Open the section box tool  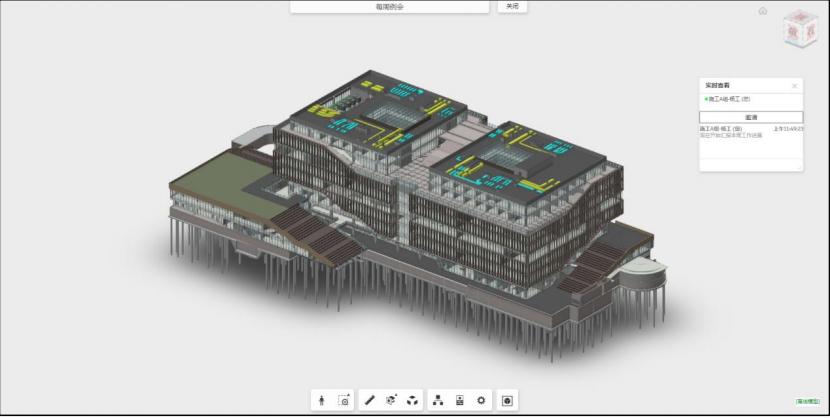391,401
